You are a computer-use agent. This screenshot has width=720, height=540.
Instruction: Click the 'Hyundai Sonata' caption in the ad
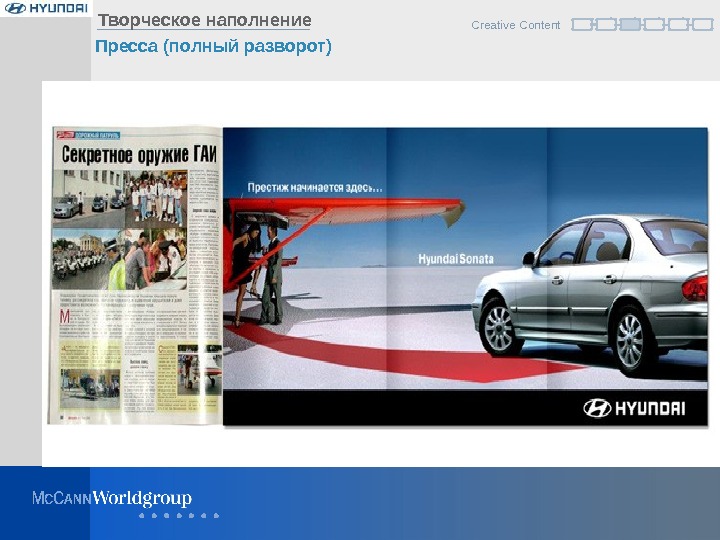456,259
